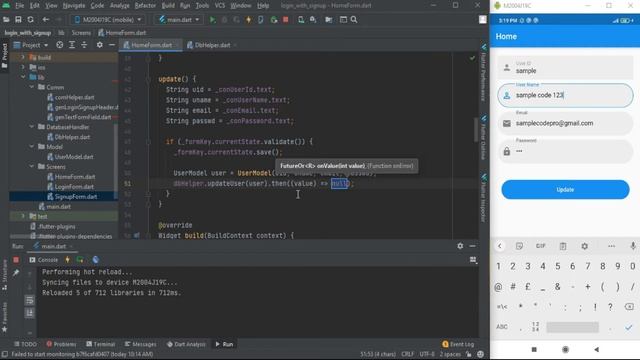Click the User Name field in phone app

(565, 96)
